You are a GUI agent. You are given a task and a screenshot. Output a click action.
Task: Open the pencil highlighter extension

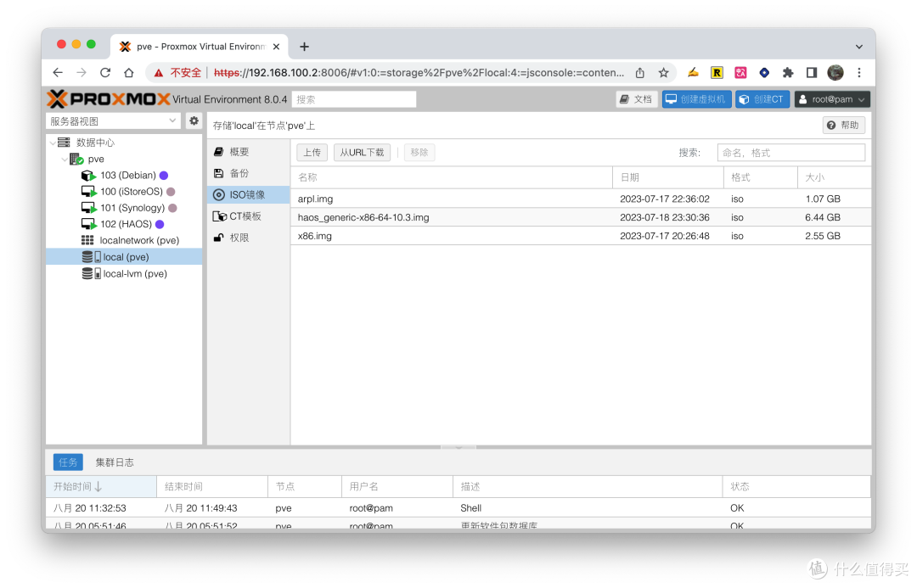pos(693,72)
